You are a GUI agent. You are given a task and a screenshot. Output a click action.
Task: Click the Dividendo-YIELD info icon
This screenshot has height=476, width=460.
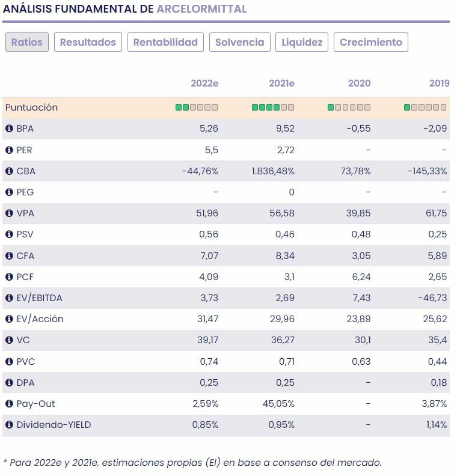click(9, 425)
